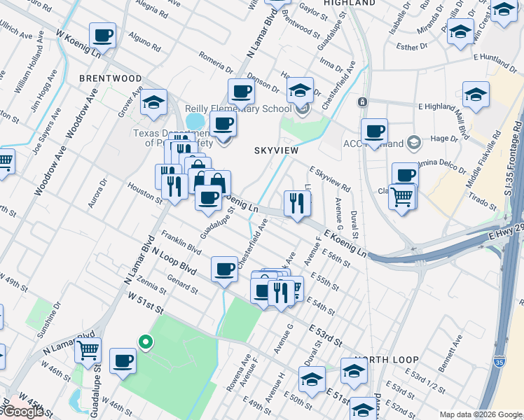
Task: Click school marker beside E Highland Mall Blvd
Action: pos(476,97)
